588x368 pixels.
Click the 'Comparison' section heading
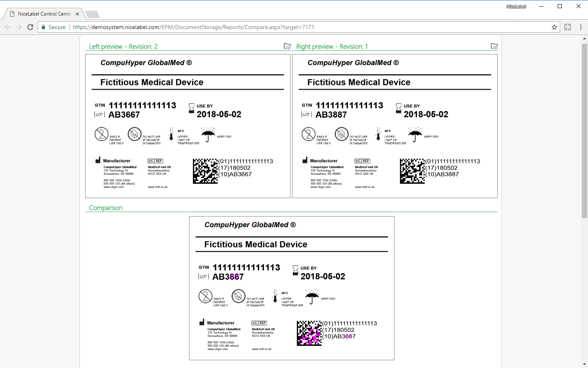pos(106,208)
